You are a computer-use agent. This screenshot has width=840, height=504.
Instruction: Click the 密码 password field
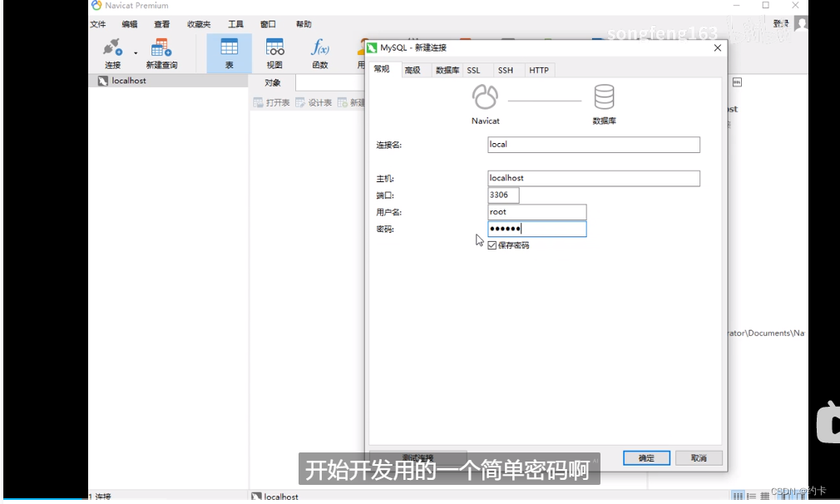tap(536, 230)
